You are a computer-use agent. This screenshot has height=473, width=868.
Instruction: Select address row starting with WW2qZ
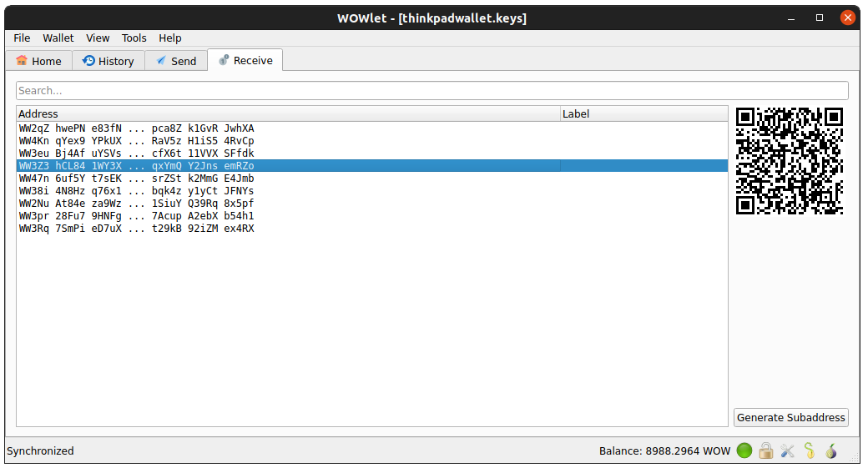click(x=137, y=128)
